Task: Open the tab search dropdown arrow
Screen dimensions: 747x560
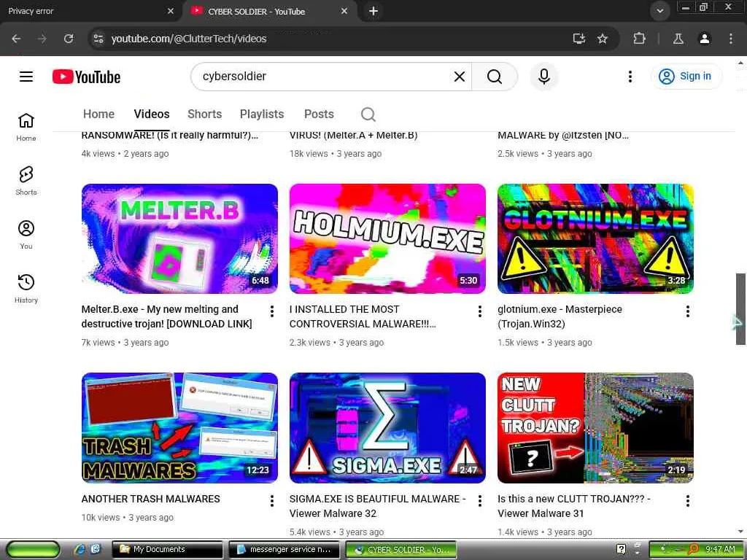Action: (659, 10)
